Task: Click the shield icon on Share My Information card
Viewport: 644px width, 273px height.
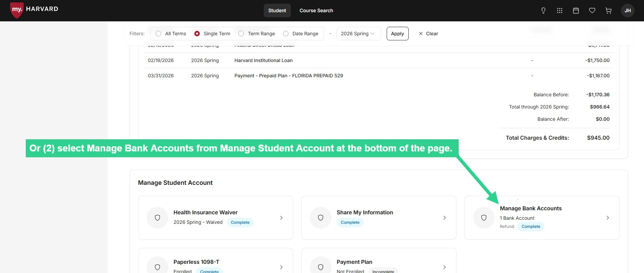Action: 321,218
